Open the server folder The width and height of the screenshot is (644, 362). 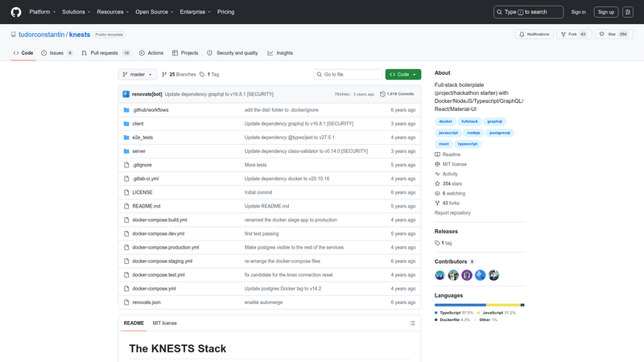[x=138, y=151]
